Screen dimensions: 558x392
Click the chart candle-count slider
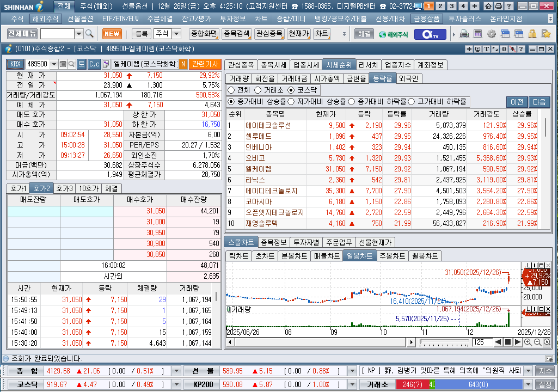coord(444,342)
